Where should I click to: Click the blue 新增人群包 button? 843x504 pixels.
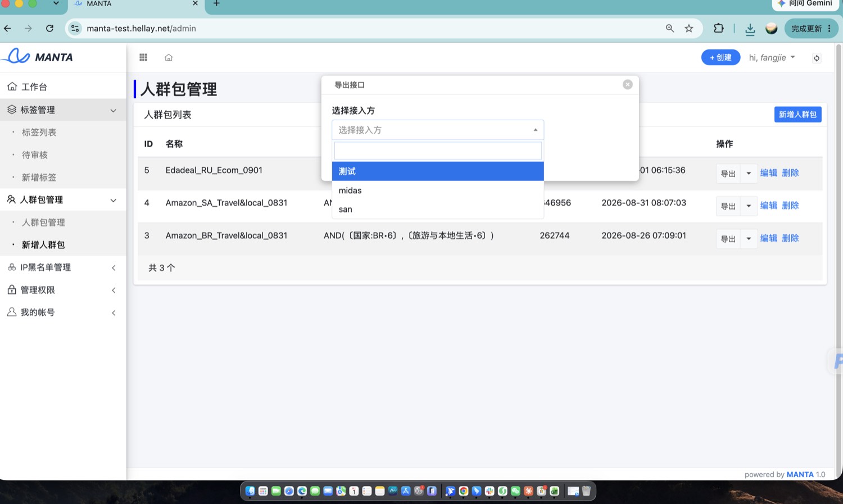797,115
